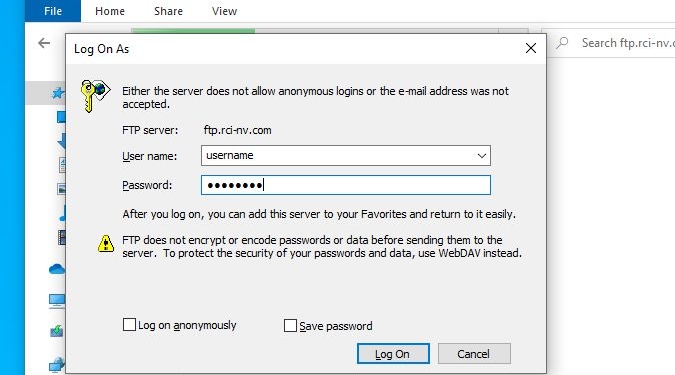Screen dimensions: 675x375
Task: Click the search magnifier icon
Action: tap(562, 43)
